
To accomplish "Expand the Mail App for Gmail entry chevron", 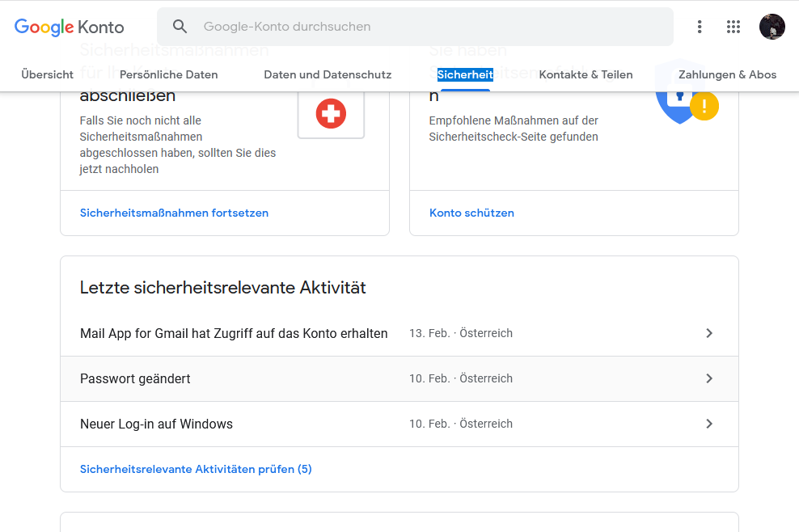I will (709, 333).
